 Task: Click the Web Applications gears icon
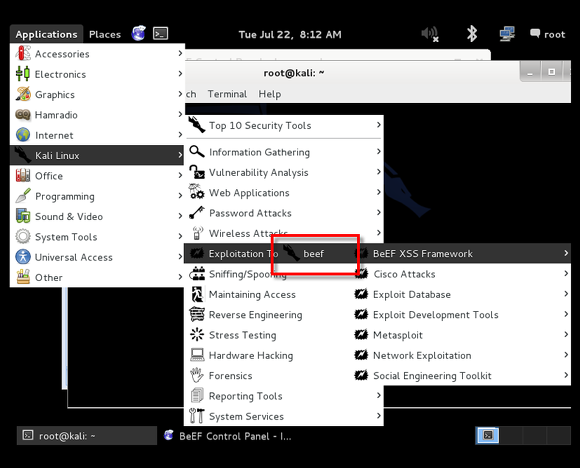click(x=196, y=192)
